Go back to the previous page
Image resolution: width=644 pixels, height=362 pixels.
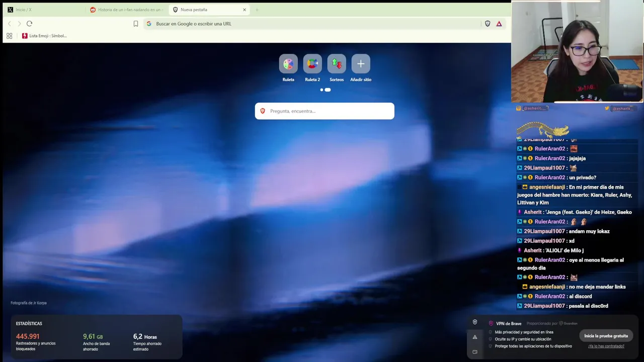(x=9, y=24)
